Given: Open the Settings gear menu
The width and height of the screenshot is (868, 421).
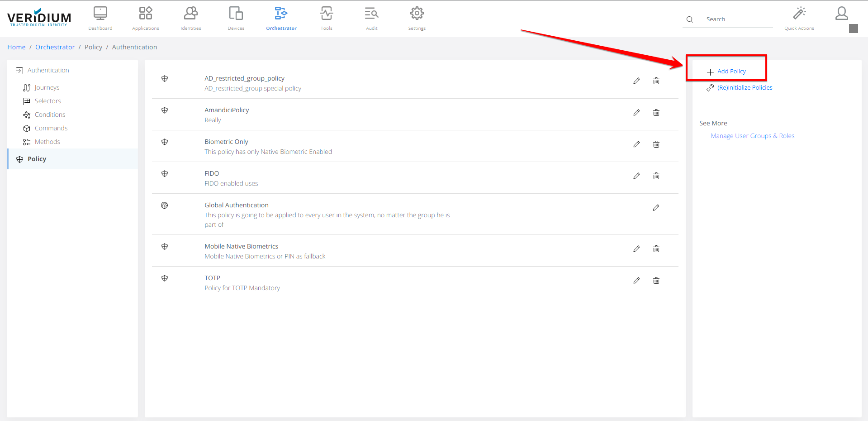Looking at the screenshot, I should (417, 18).
